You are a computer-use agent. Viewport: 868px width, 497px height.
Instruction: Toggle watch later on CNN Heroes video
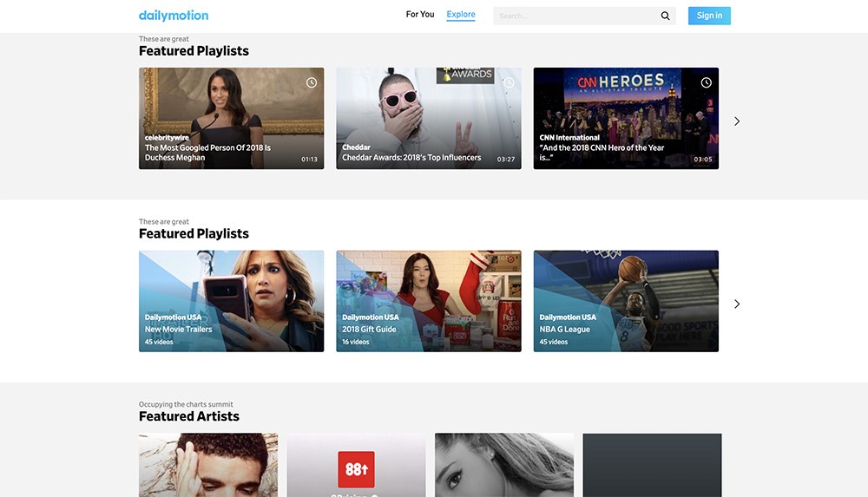pyautogui.click(x=706, y=82)
